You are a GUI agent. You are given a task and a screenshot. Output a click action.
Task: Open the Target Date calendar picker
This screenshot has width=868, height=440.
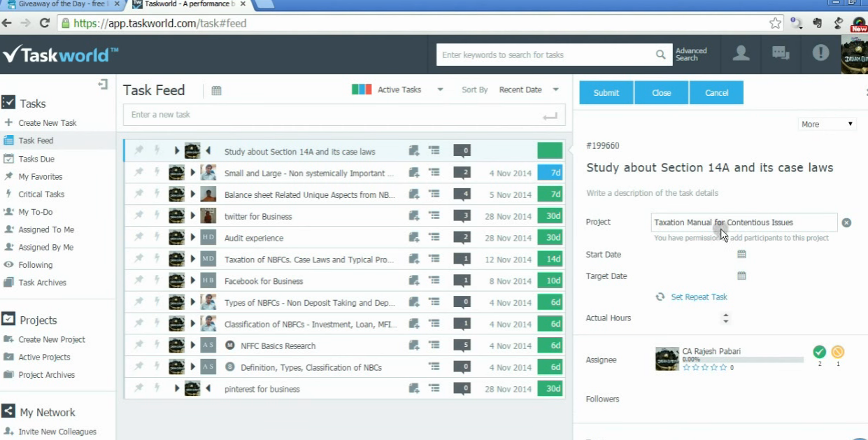point(741,276)
